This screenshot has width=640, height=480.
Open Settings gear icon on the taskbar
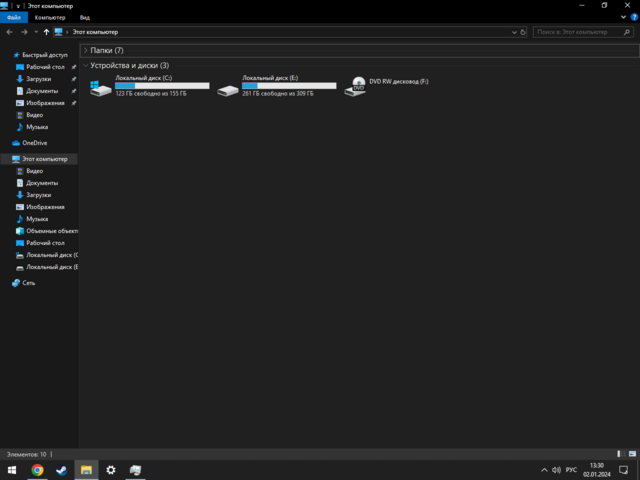(x=111, y=469)
